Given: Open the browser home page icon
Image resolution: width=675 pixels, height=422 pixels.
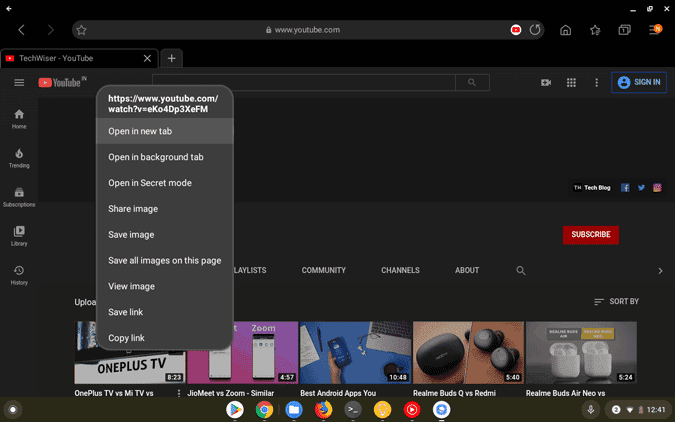Looking at the screenshot, I should tap(566, 30).
